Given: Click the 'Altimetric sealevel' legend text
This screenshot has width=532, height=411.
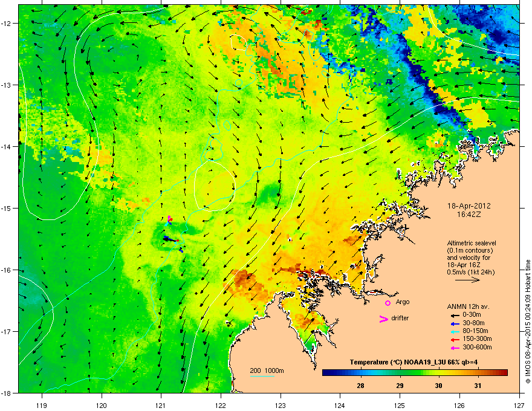Looking at the screenshot, I should [x=472, y=243].
